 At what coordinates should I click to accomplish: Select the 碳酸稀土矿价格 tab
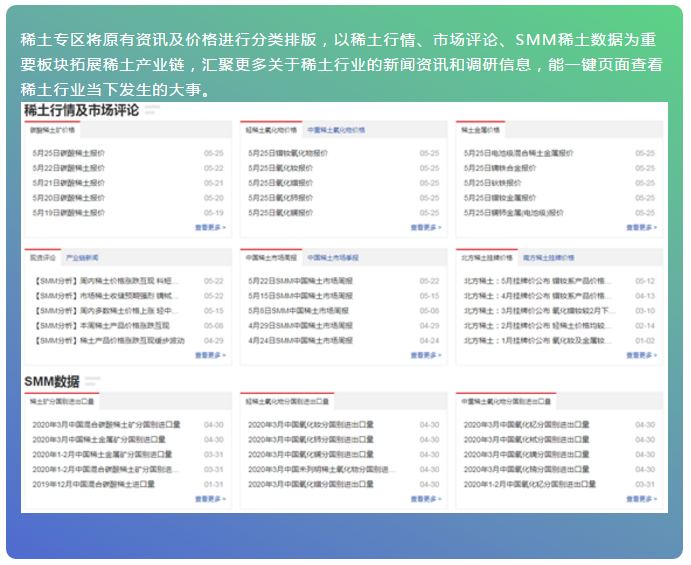[x=52, y=130]
